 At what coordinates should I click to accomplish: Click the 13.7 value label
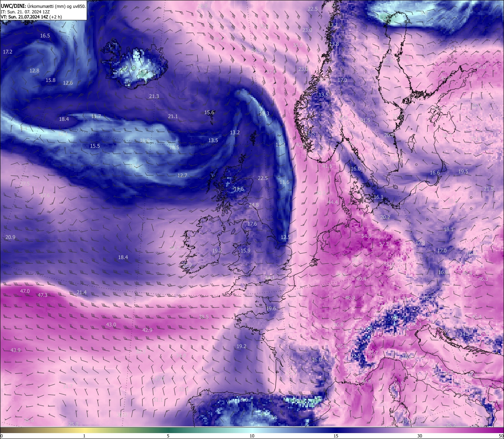click(x=333, y=25)
